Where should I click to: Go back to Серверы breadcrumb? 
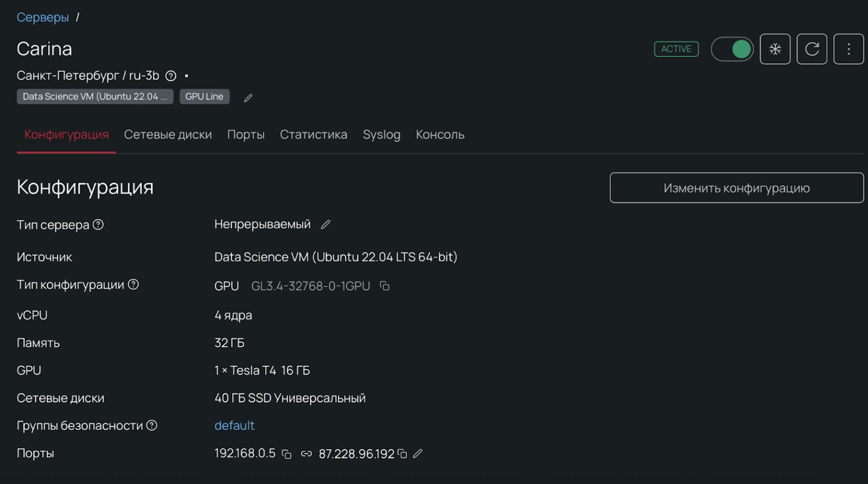(x=43, y=18)
